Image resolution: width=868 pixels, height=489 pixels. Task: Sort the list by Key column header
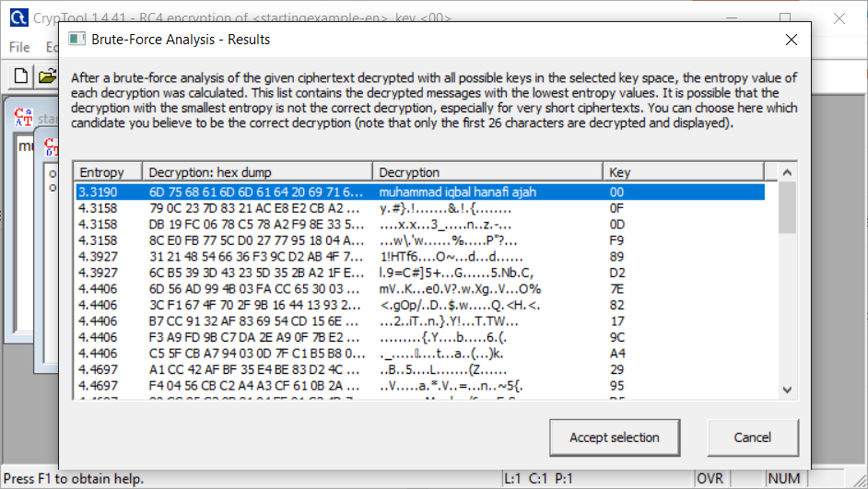tap(684, 172)
